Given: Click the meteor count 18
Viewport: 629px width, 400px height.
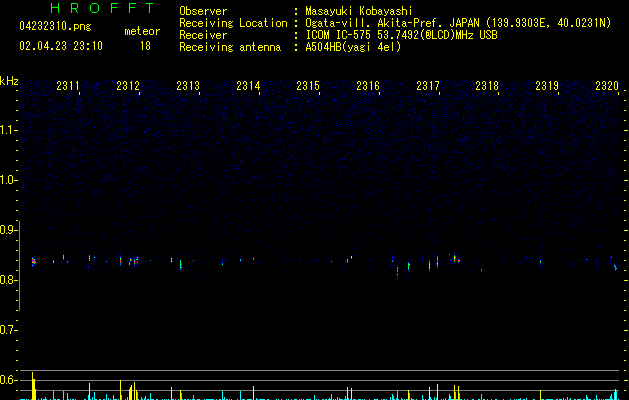Looking at the screenshot, I should click(145, 46).
